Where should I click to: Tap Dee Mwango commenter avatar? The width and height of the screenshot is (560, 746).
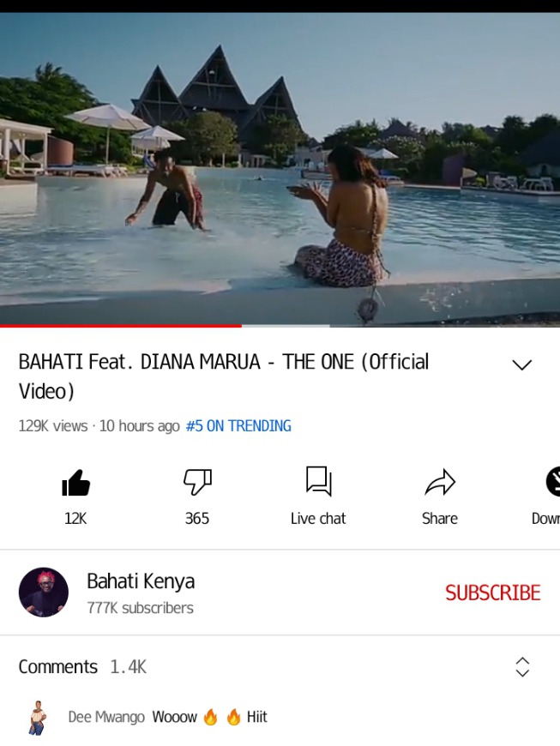[x=38, y=718]
